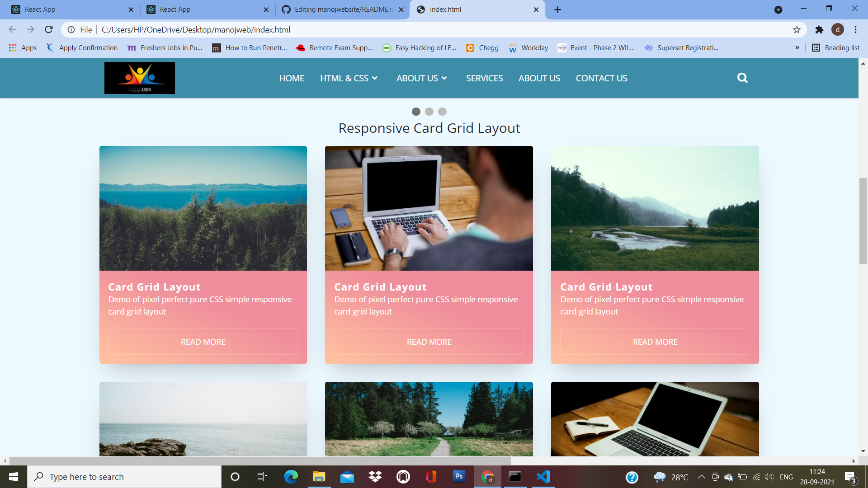Click the website search magnifier icon
The image size is (868, 488).
[742, 78]
